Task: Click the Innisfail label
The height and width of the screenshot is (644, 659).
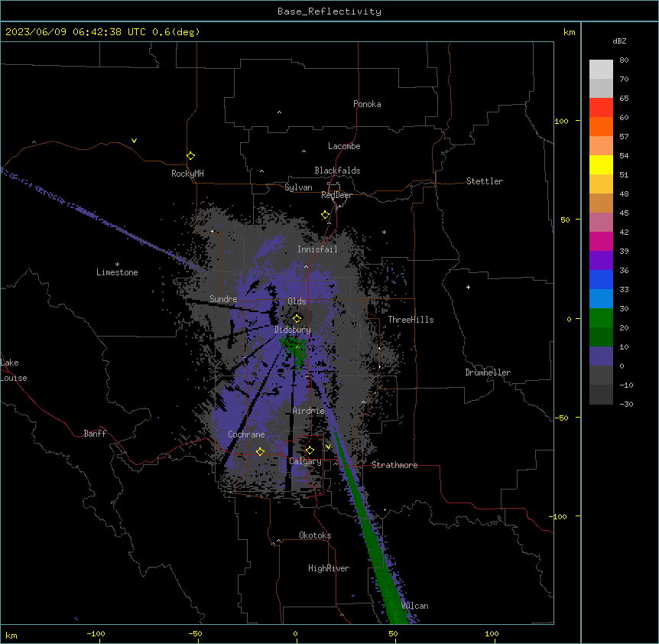Action: coord(317,249)
